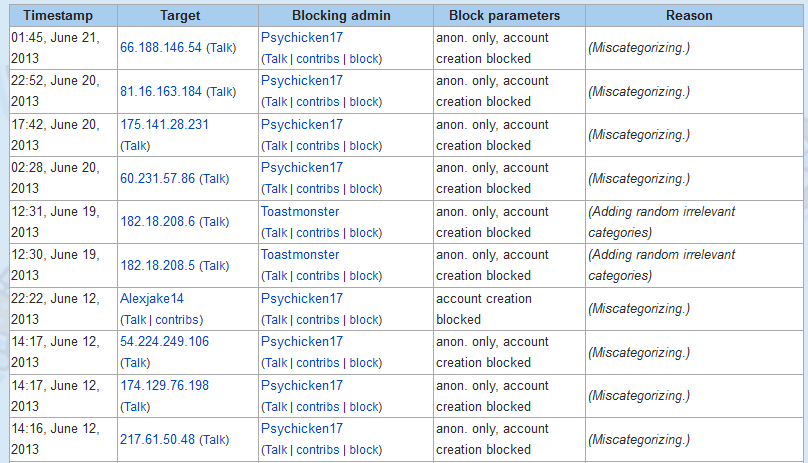The height and width of the screenshot is (463, 808).
Task: Open Psychicken17 admin link in first row
Action: click(x=301, y=38)
